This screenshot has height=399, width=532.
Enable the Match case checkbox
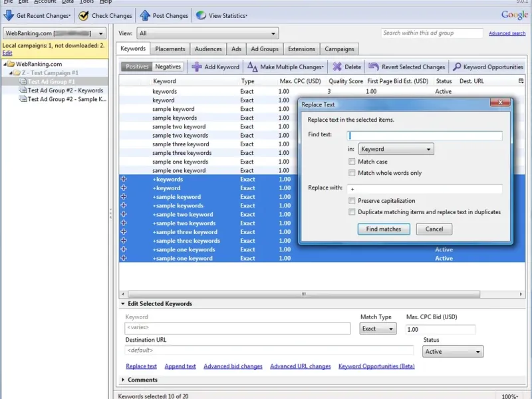pyautogui.click(x=352, y=162)
